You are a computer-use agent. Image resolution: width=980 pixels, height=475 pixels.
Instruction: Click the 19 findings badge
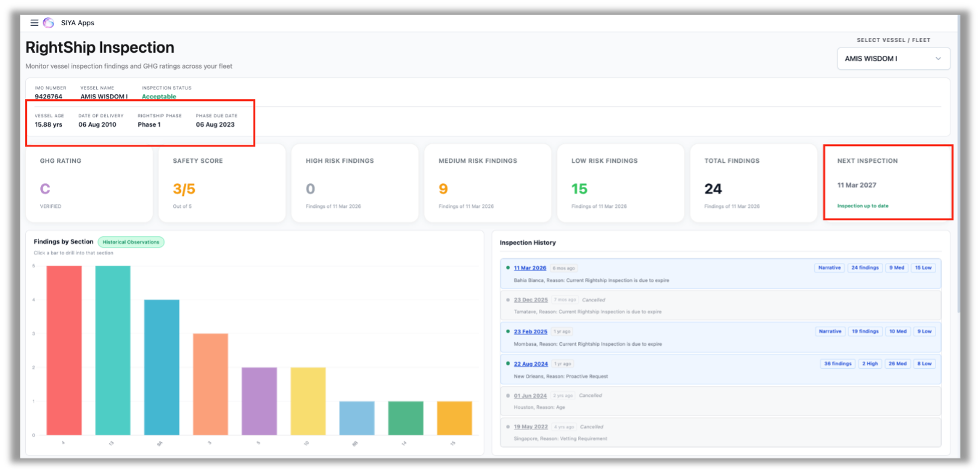(x=865, y=331)
